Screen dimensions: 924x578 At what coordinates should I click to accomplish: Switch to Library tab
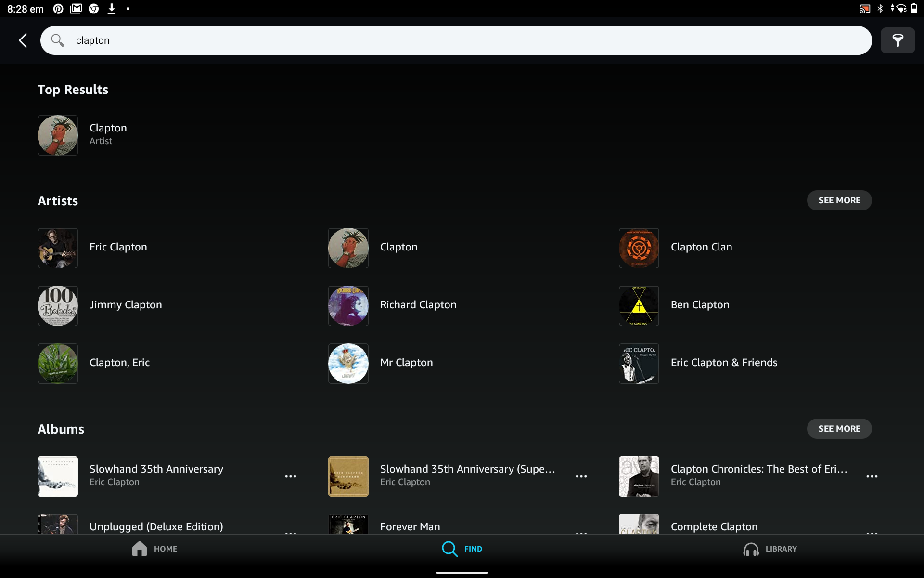click(x=770, y=549)
